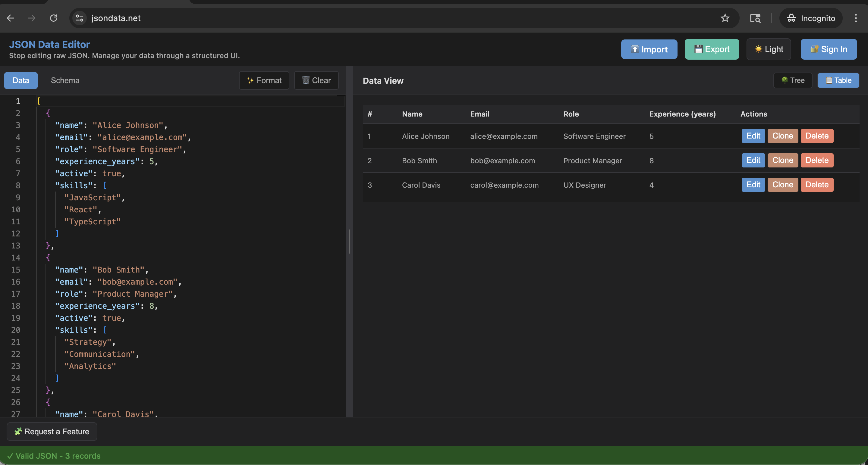
Task: Click the Clear trash icon
Action: click(306, 80)
